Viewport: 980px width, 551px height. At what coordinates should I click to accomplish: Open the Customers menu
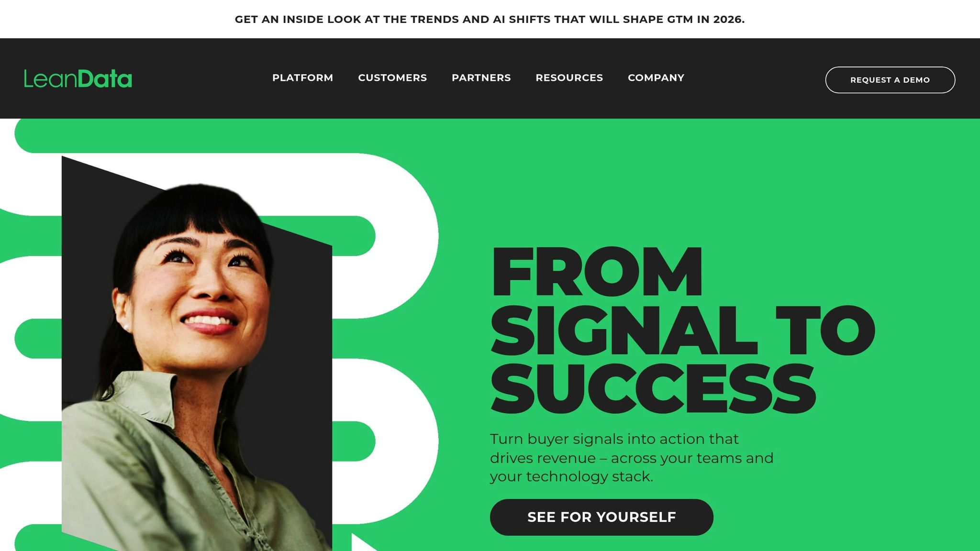pyautogui.click(x=392, y=77)
